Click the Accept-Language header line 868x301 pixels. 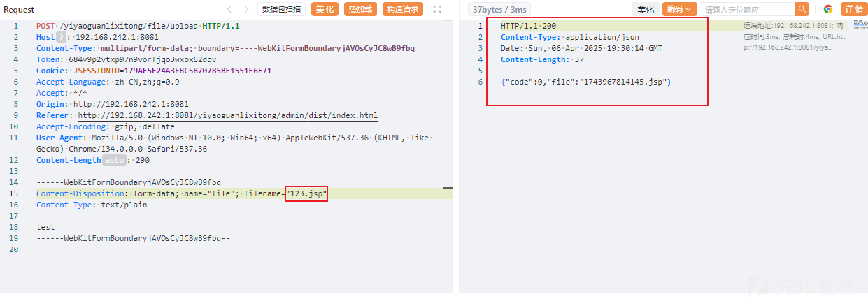point(108,82)
